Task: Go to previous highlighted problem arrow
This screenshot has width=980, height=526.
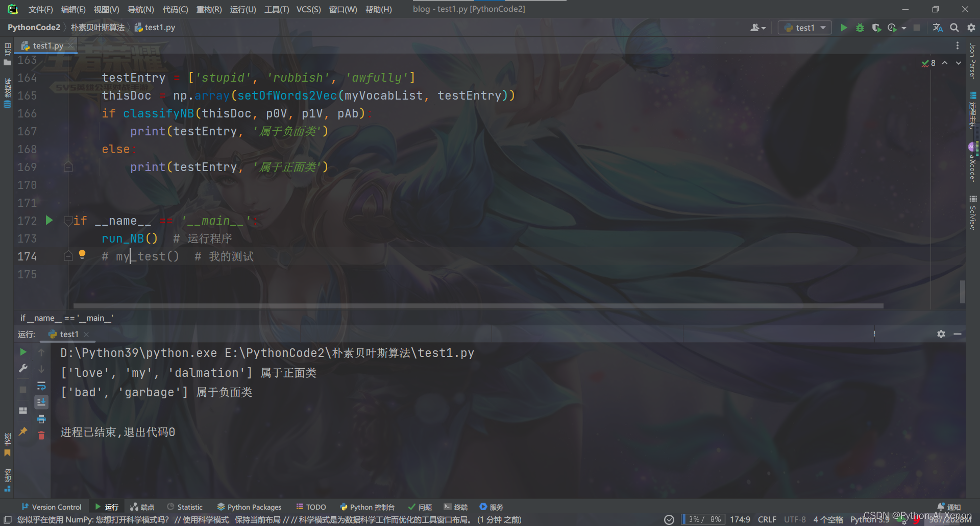Action: coord(945,63)
